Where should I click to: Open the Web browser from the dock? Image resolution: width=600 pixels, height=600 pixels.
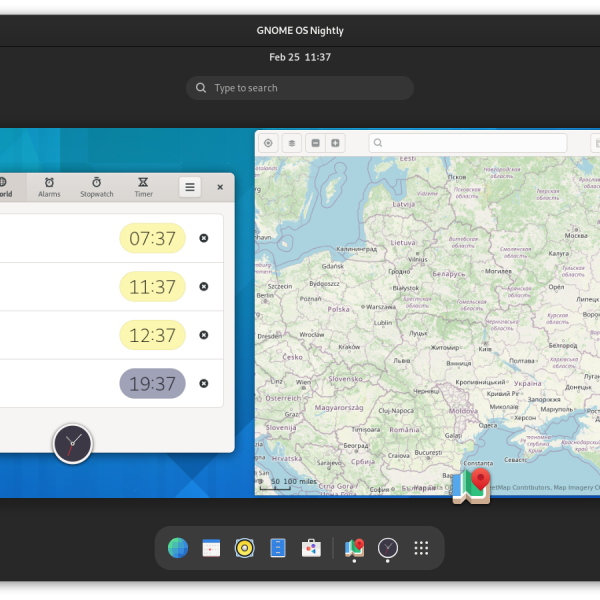(178, 548)
